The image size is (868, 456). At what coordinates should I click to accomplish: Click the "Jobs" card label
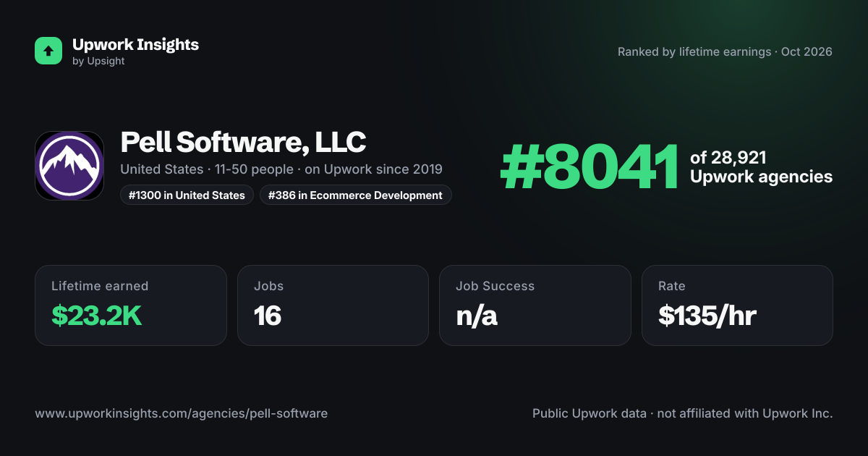click(268, 286)
